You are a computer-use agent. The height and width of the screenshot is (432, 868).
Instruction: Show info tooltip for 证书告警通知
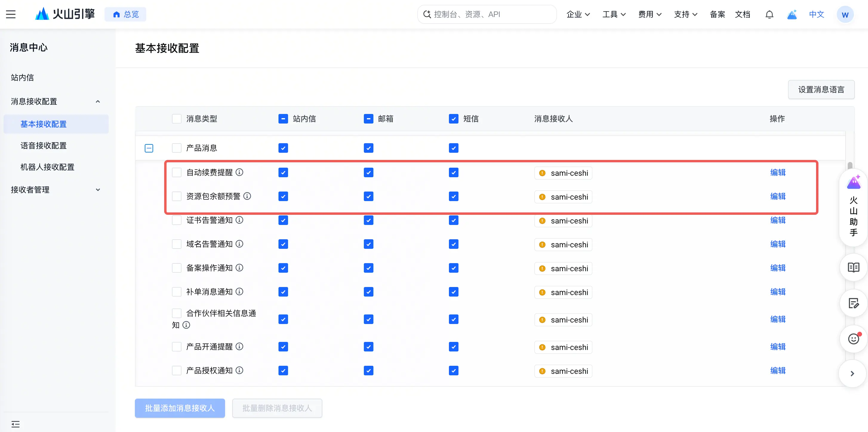coord(240,220)
